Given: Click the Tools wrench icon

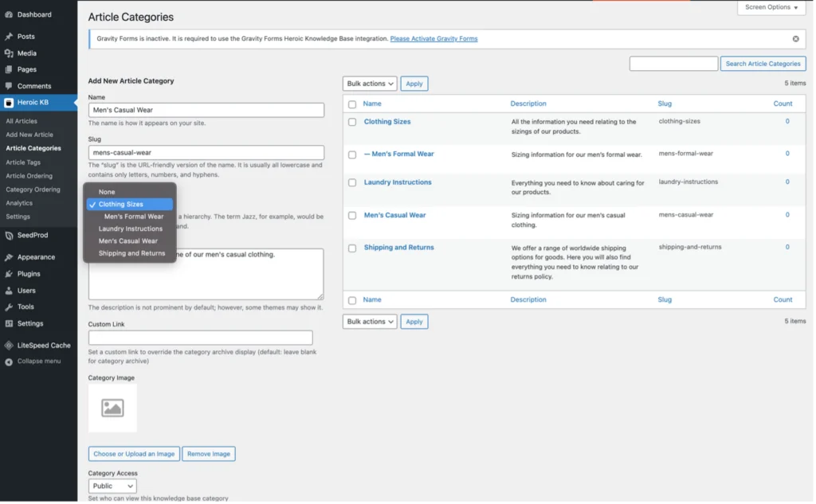Looking at the screenshot, I should [9, 307].
